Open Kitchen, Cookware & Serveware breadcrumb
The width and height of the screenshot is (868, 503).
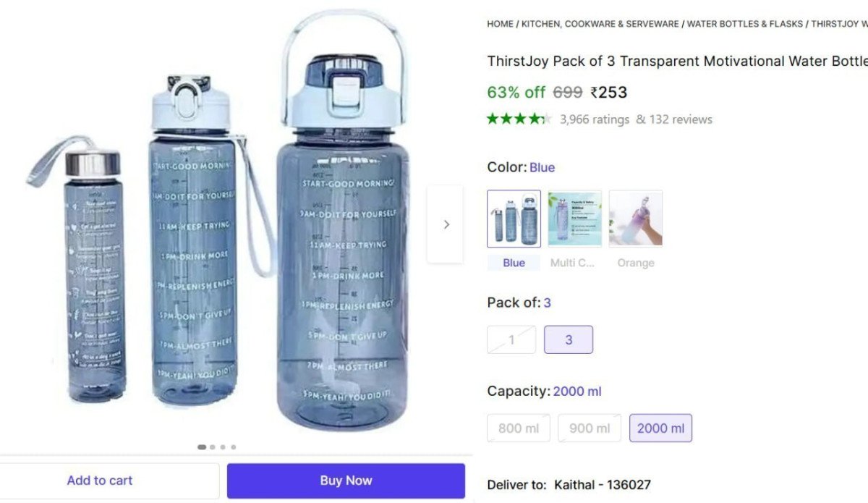(600, 24)
